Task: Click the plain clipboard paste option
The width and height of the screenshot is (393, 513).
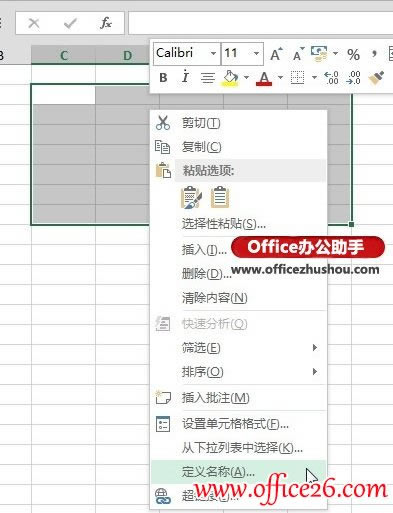Action: coord(220,197)
